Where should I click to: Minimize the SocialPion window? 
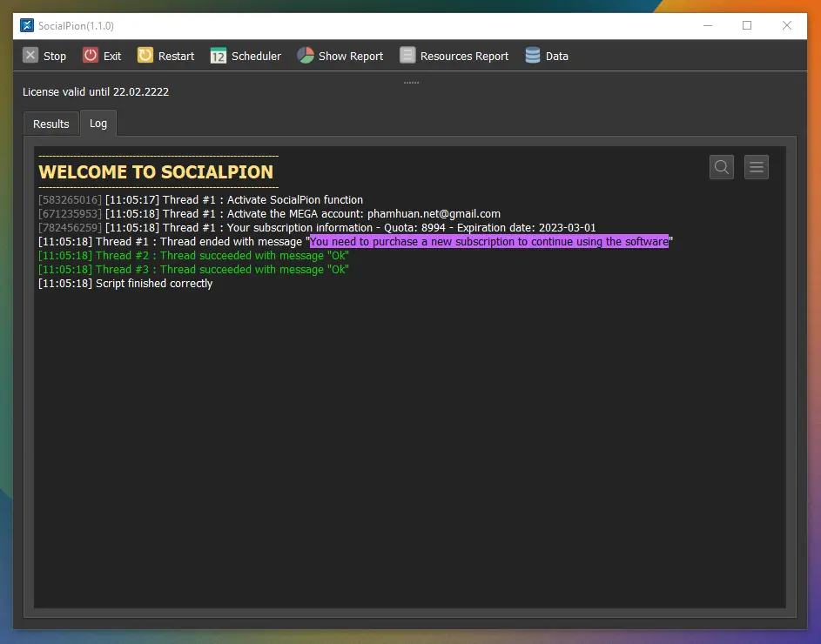708,25
